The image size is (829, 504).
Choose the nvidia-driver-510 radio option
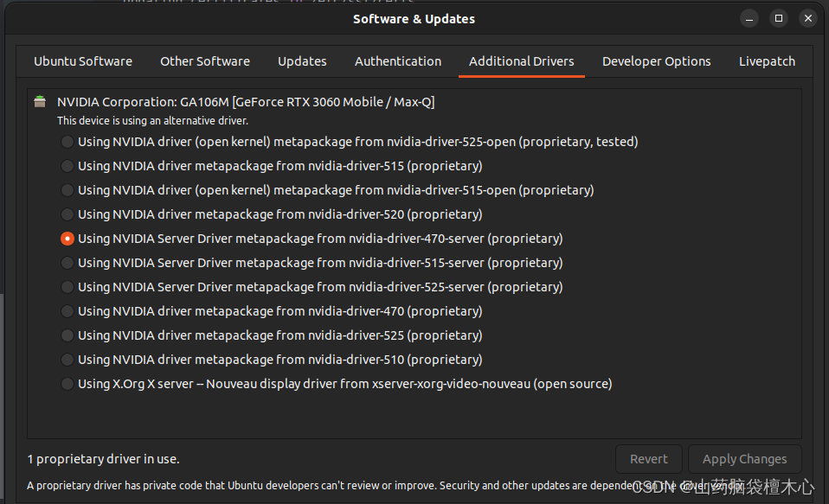pos(67,360)
